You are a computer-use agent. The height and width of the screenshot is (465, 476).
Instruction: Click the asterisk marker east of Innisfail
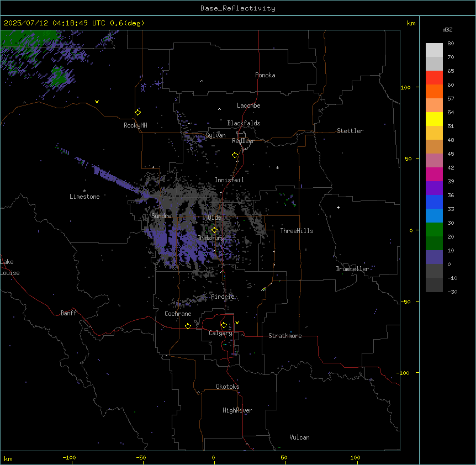pos(277,167)
